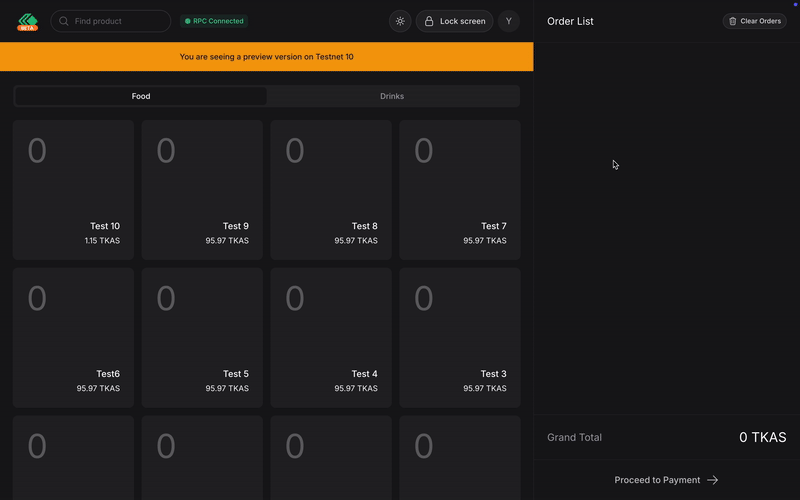Add the Test 4 product card
The image size is (800, 500).
[331, 338]
